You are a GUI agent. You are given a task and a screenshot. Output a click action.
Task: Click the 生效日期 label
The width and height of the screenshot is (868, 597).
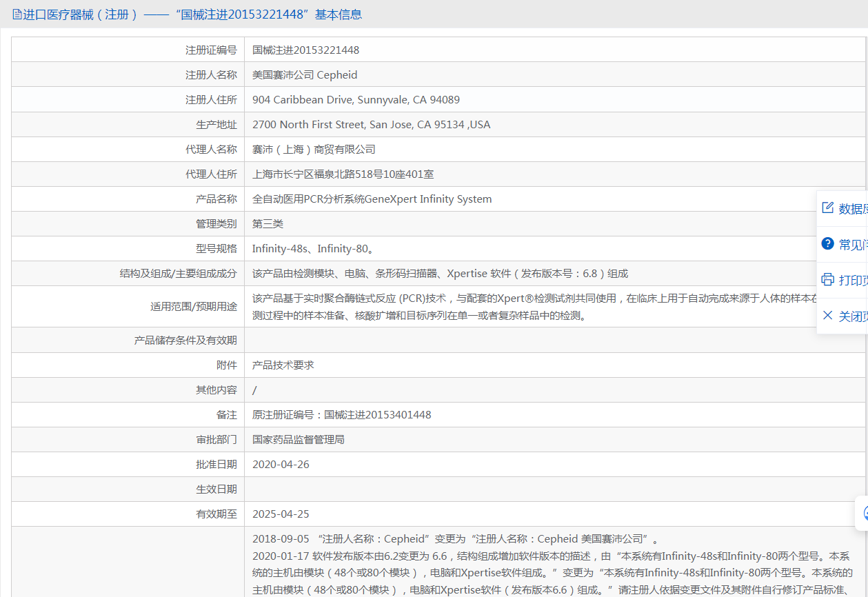[x=216, y=489]
